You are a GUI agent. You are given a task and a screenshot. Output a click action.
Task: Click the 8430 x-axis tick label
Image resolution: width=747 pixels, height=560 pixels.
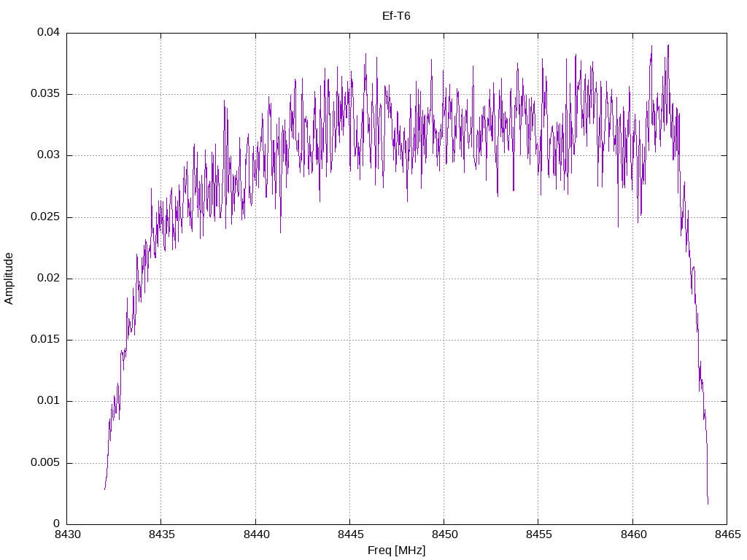point(67,534)
